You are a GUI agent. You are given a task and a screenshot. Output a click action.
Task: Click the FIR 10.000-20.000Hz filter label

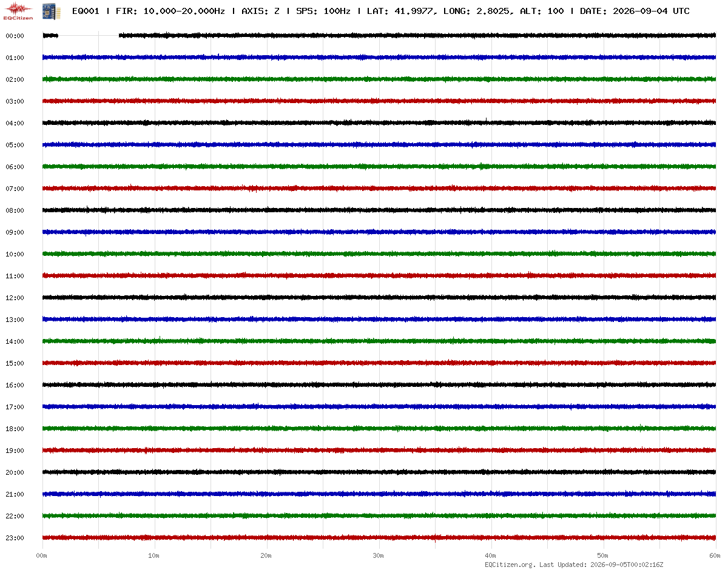[170, 11]
